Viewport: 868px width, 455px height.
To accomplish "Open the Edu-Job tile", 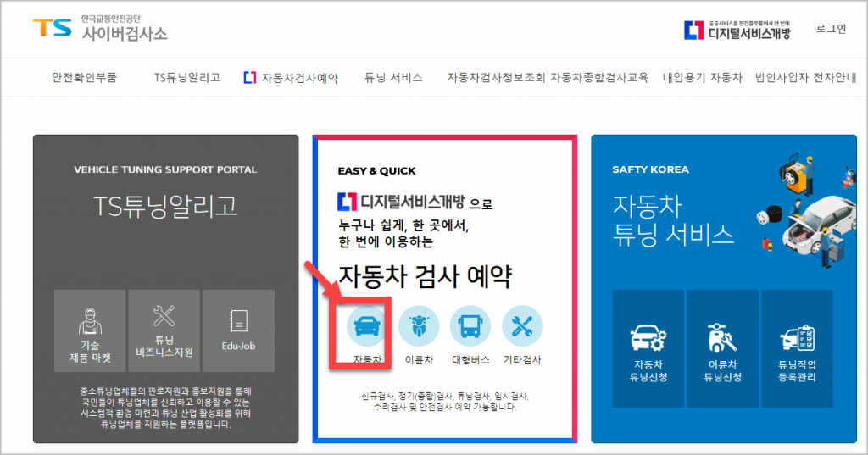I will point(238,330).
